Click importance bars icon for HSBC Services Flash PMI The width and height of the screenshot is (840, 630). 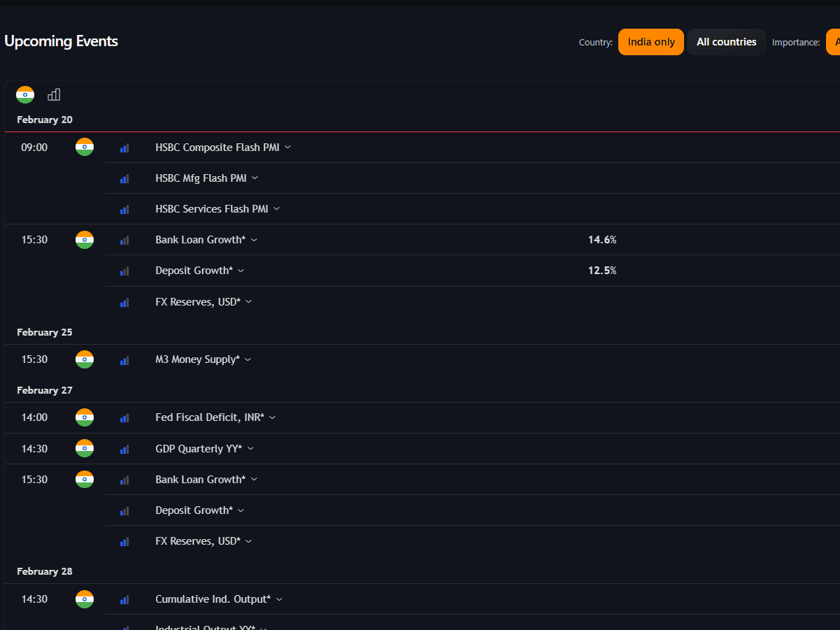click(124, 209)
